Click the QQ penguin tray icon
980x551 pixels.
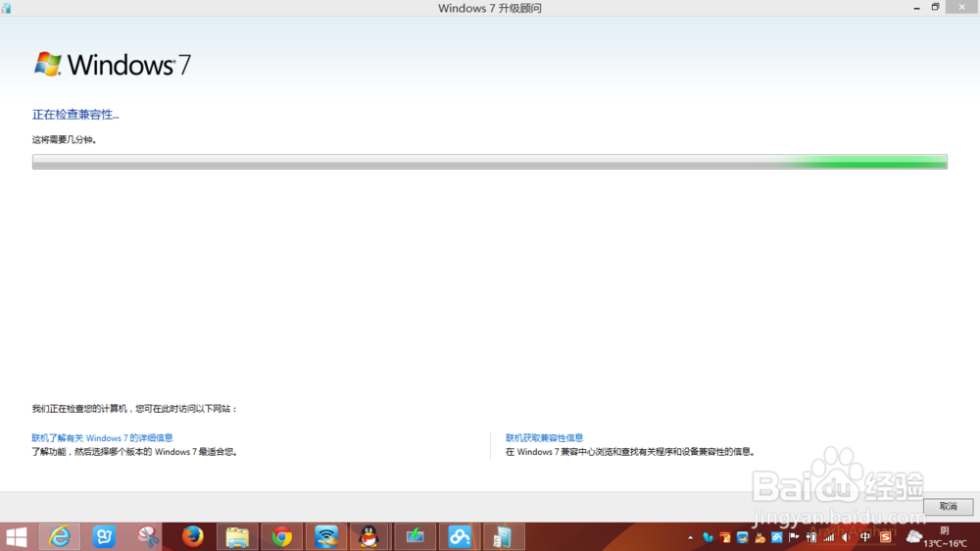[760, 537]
